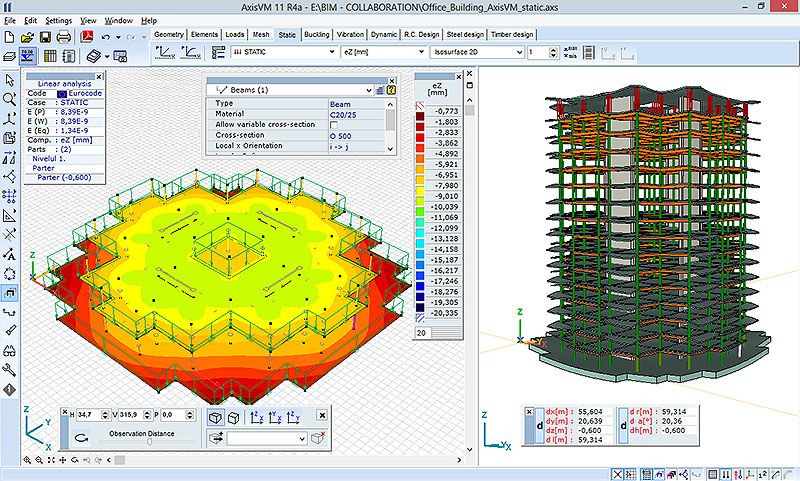Open the saved perspective settings combo box
The height and width of the screenshot is (481, 800).
(267, 438)
